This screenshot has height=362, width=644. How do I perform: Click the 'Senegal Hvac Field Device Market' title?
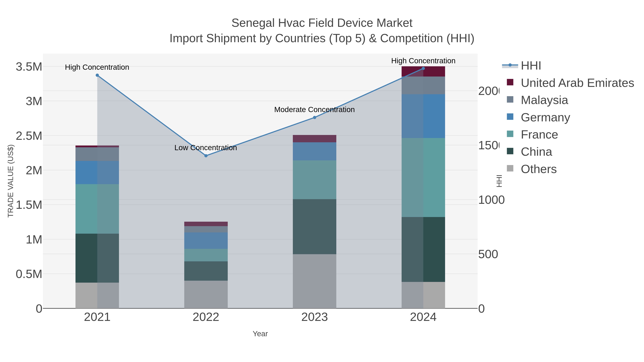322,23
